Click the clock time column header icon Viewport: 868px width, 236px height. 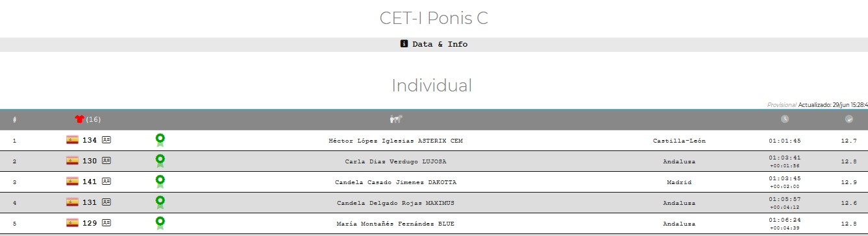[785, 119]
